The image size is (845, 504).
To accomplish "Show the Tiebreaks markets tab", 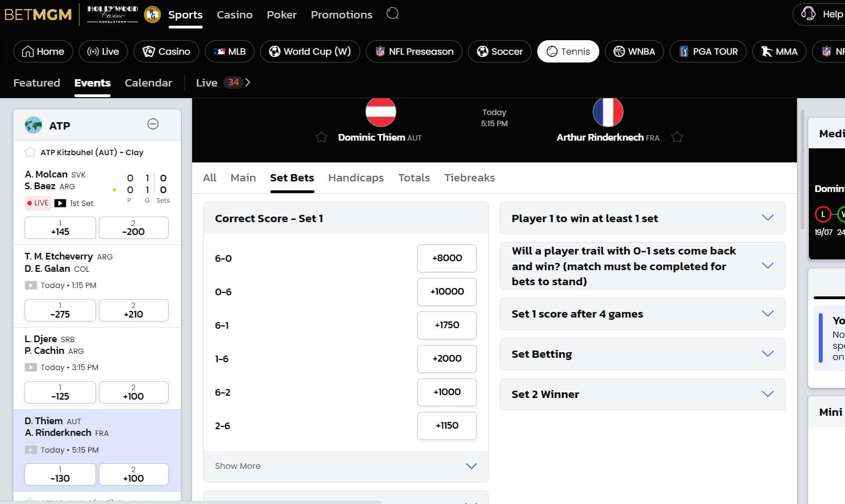I will click(x=469, y=177).
